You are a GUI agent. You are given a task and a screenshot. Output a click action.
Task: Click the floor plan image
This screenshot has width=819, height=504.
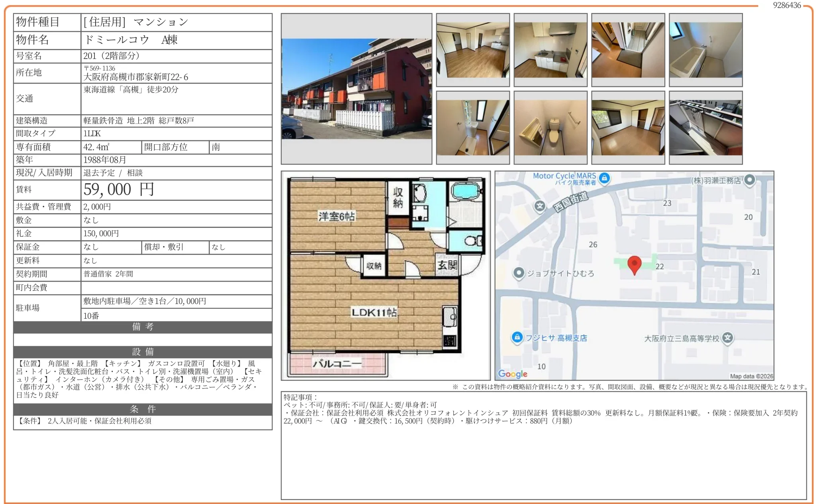point(386,275)
